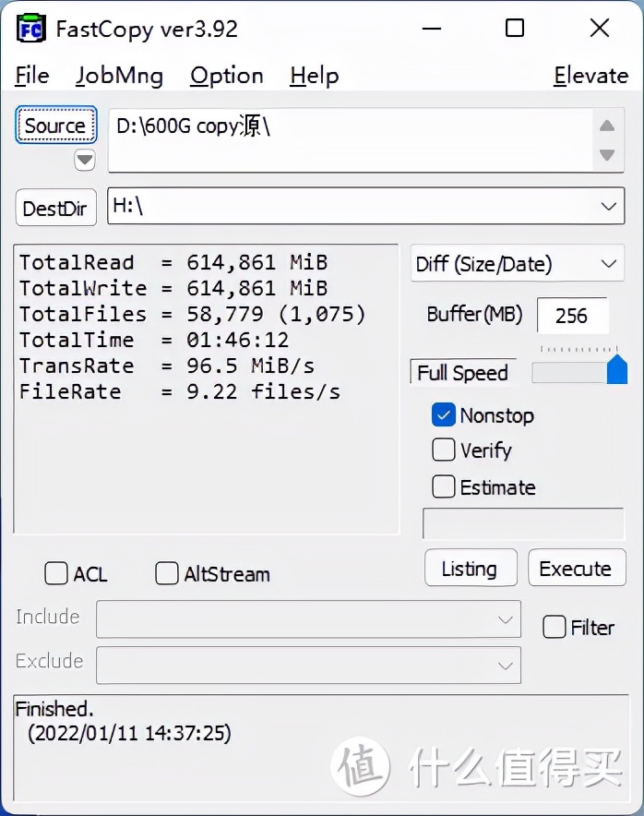Maximize the FastCopy window
This screenshot has height=816, width=644.
515,28
